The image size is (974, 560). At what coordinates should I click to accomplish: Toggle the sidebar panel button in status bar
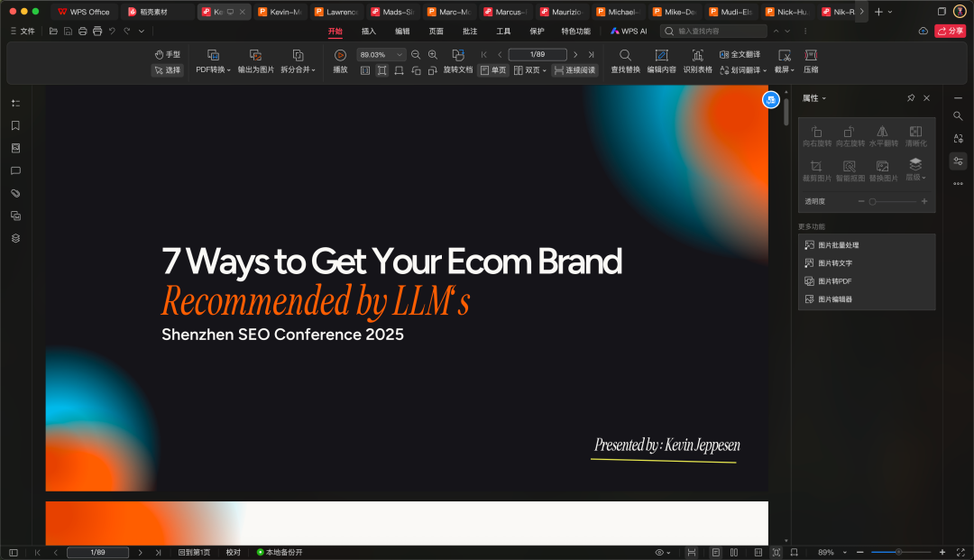click(13, 552)
